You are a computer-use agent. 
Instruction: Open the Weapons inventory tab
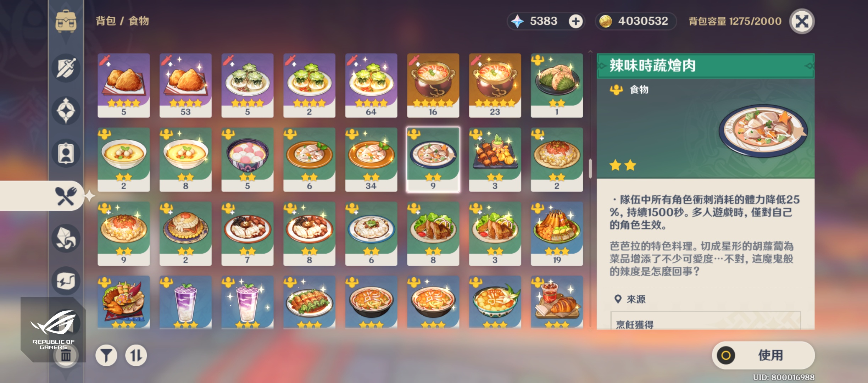click(66, 68)
